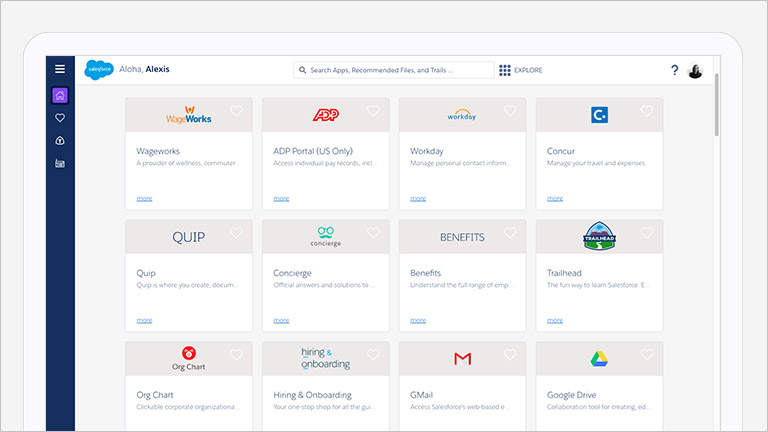Image resolution: width=768 pixels, height=432 pixels.
Task: Click the more link under Concur
Action: [555, 198]
